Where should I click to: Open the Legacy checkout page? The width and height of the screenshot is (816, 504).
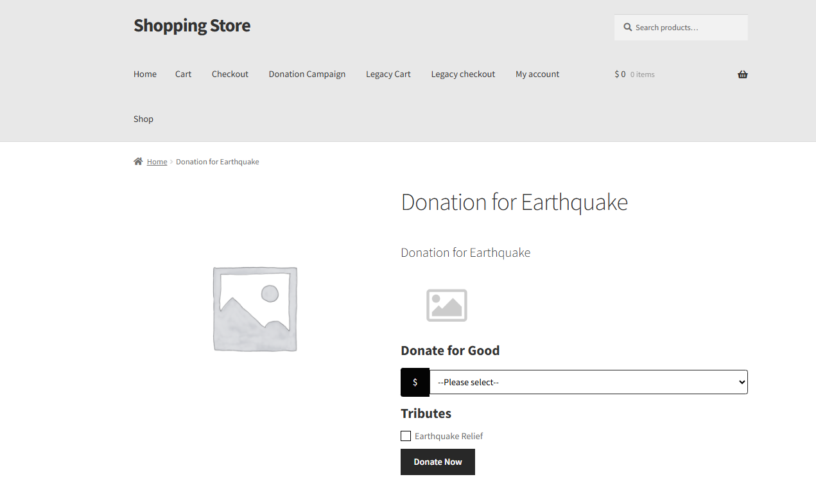pos(463,74)
